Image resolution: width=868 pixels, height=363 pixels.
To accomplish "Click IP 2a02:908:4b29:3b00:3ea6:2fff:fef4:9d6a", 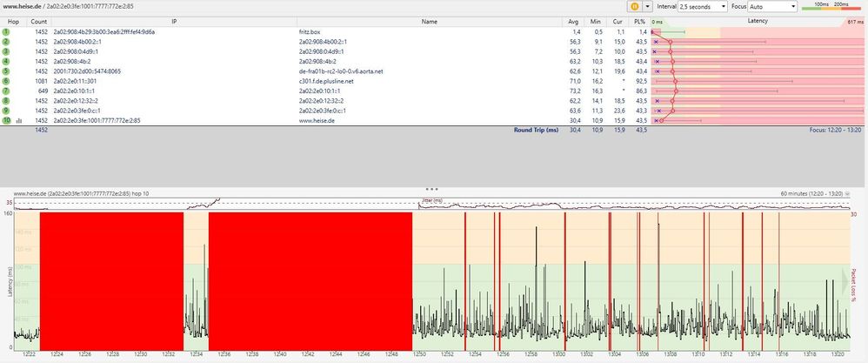I will coord(103,32).
